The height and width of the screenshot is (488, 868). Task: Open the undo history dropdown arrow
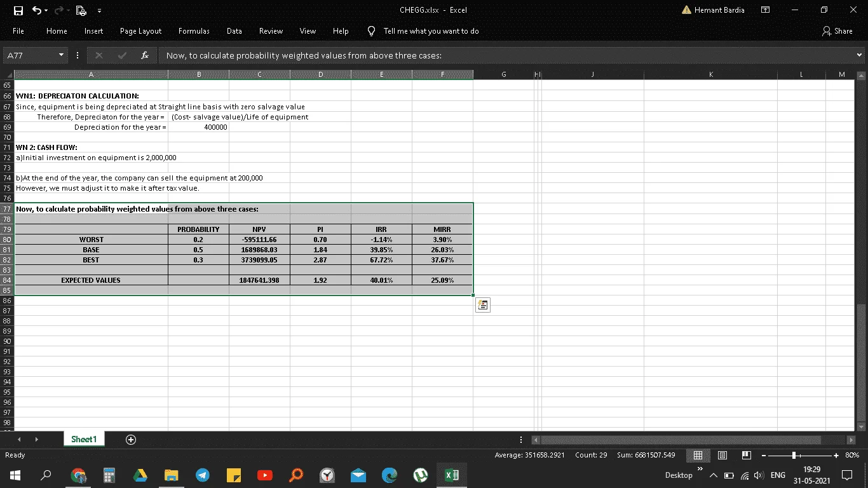click(46, 11)
